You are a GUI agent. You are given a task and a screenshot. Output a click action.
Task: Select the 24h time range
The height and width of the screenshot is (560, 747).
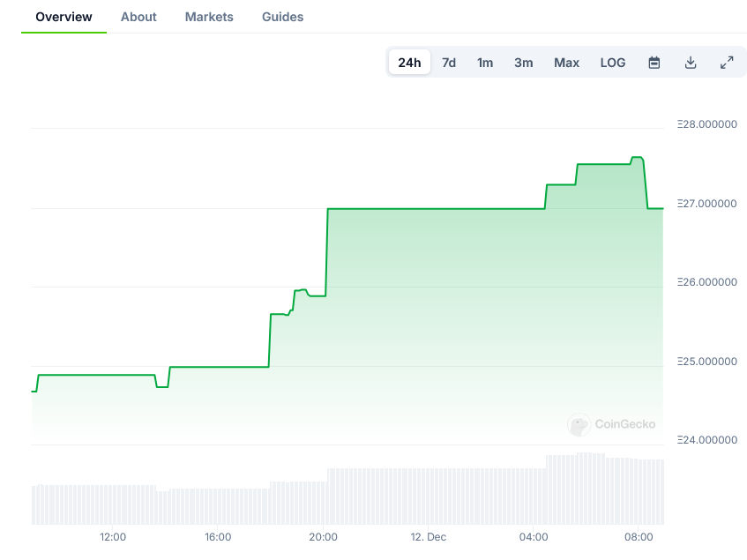tap(409, 63)
